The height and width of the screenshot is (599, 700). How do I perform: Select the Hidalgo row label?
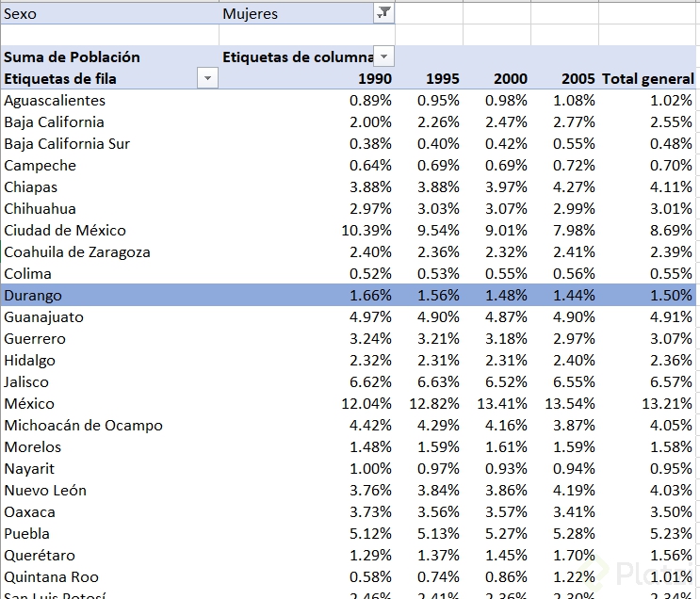coord(29,361)
